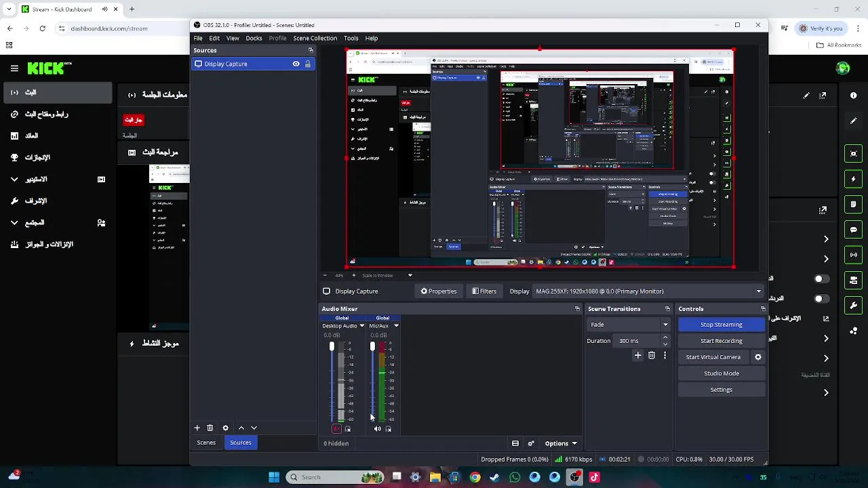Click the 300 ms duration field

point(637,341)
